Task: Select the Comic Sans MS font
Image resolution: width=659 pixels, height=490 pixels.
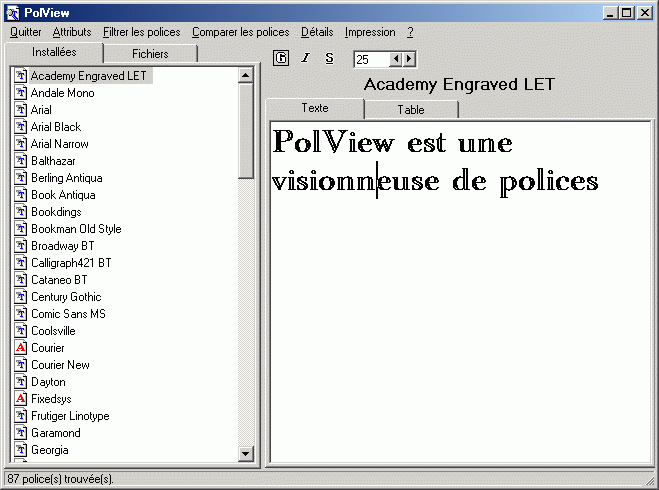Action: click(69, 313)
